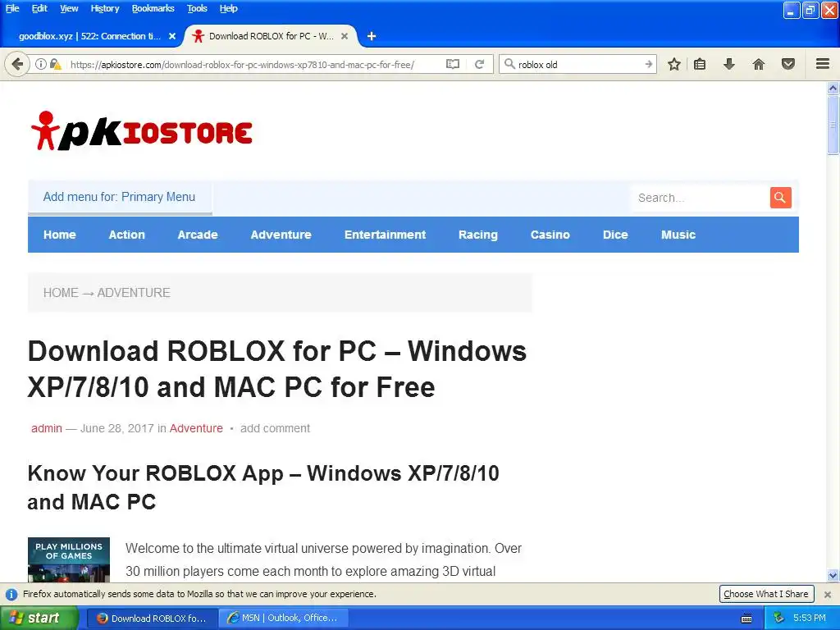Click the Choose What I Share button

point(766,594)
